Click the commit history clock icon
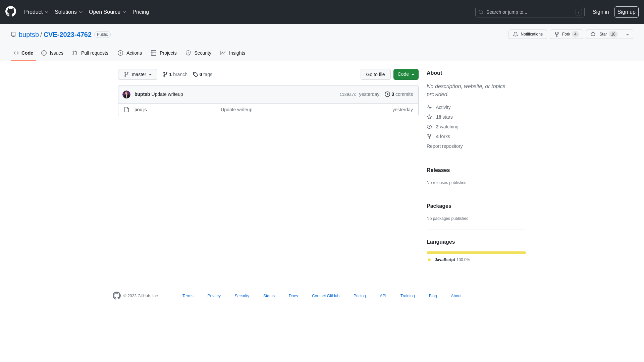 pyautogui.click(x=387, y=94)
